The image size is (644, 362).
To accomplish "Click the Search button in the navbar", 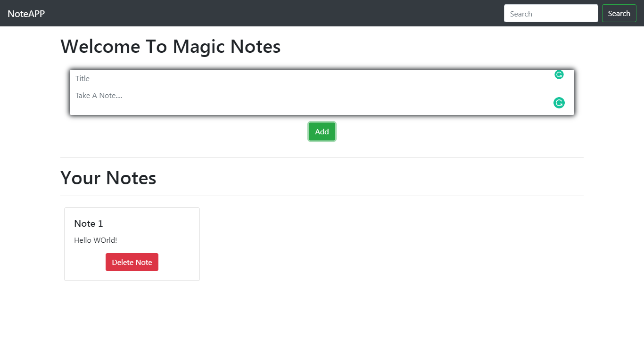I will 619,13.
